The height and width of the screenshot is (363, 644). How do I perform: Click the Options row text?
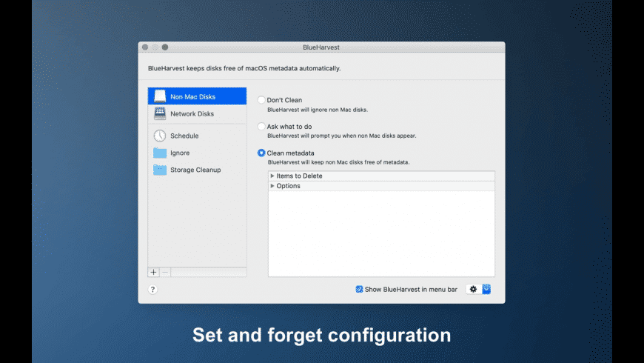pos(289,186)
